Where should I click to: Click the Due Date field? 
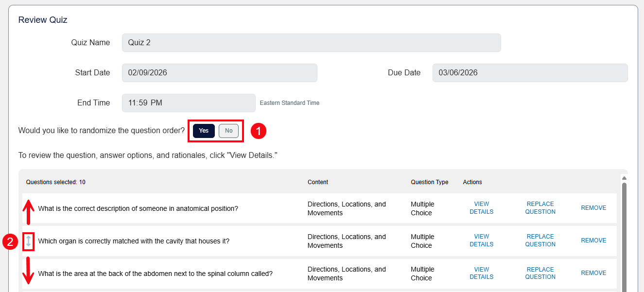point(530,72)
